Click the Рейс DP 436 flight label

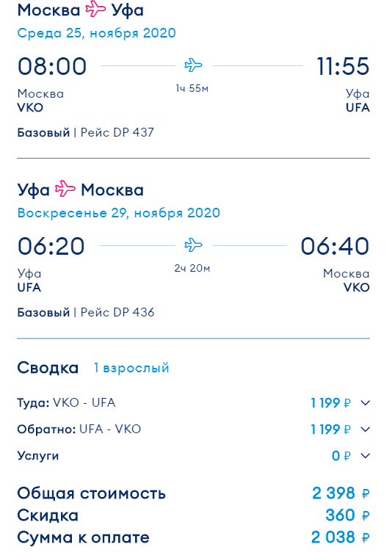click(117, 313)
